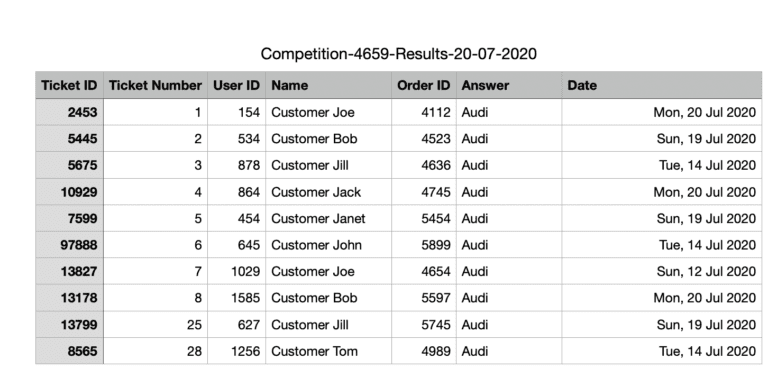Select the Ticket ID column header
Viewport: 768px width, 369px height.
point(69,85)
